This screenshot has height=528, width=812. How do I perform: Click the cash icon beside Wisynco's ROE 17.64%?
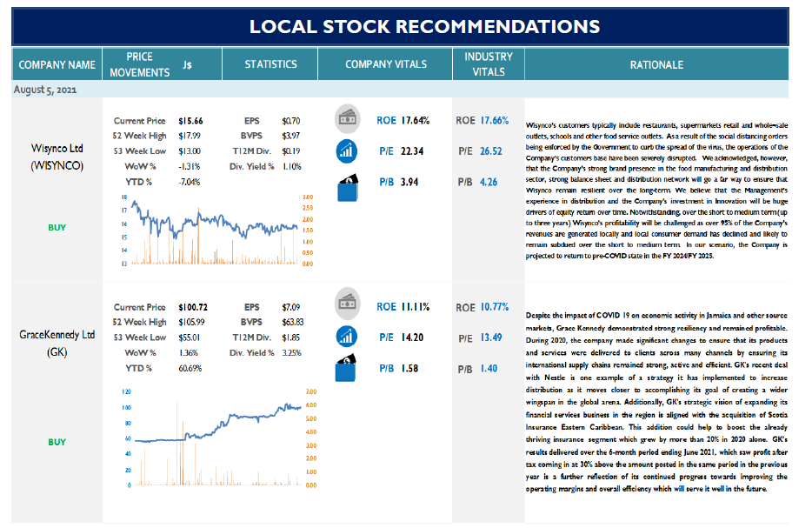point(347,118)
